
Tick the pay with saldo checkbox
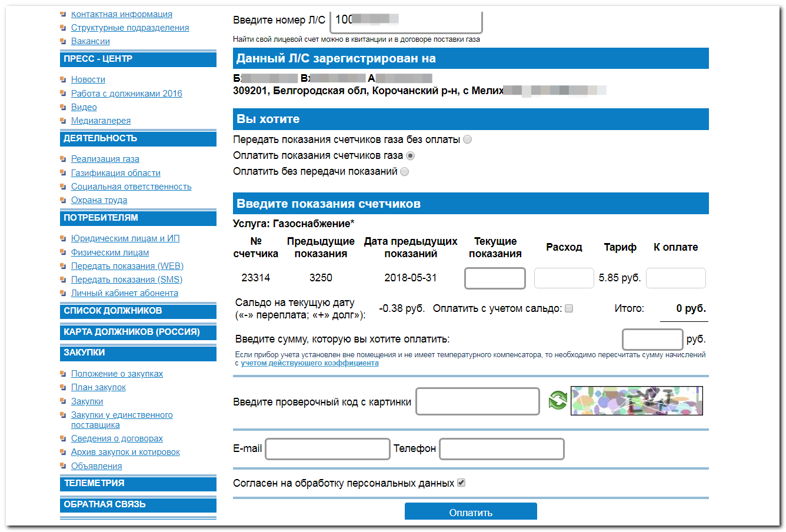[569, 308]
